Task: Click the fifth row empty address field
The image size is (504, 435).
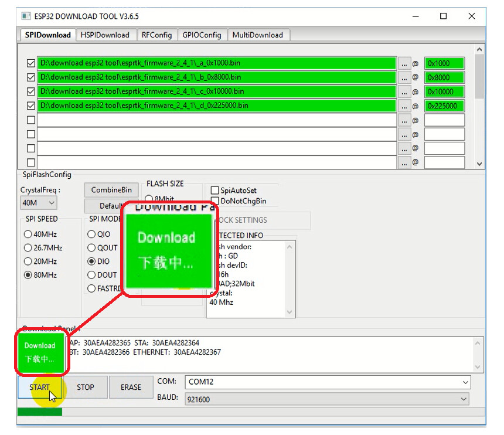Action: 444,120
